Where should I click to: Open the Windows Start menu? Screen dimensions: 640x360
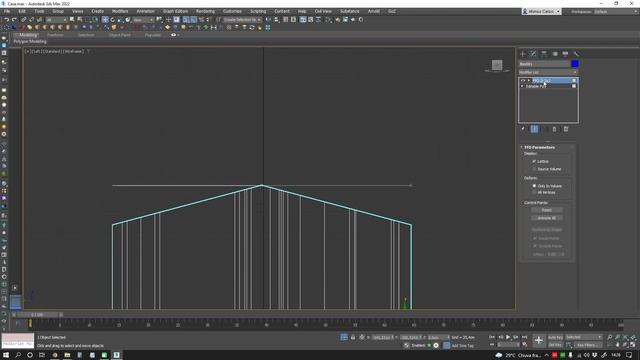coord(6,355)
